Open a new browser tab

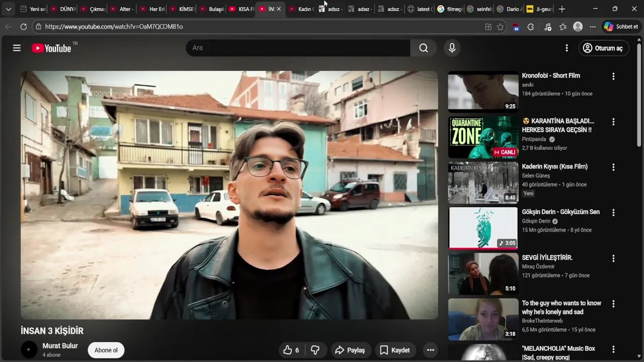click(x=562, y=9)
